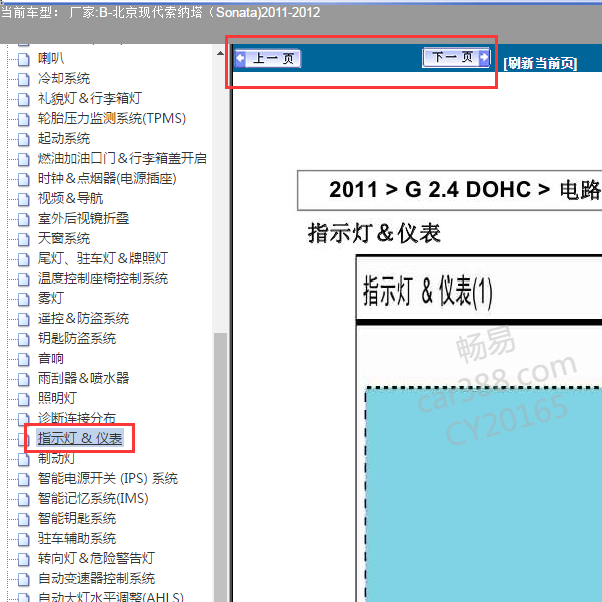Viewport: 602px width, 602px height.
Task: Click document icon beside 照明灯
Action: click(x=24, y=399)
